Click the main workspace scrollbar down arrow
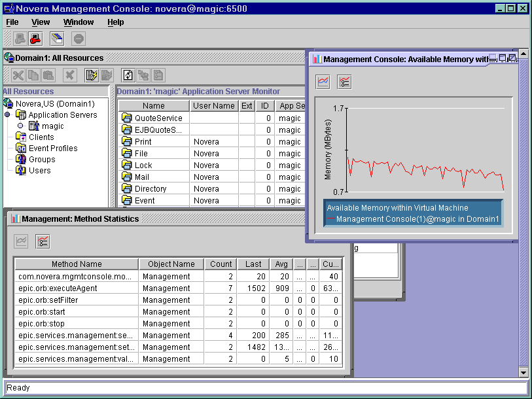The width and height of the screenshot is (532, 399). 523,373
